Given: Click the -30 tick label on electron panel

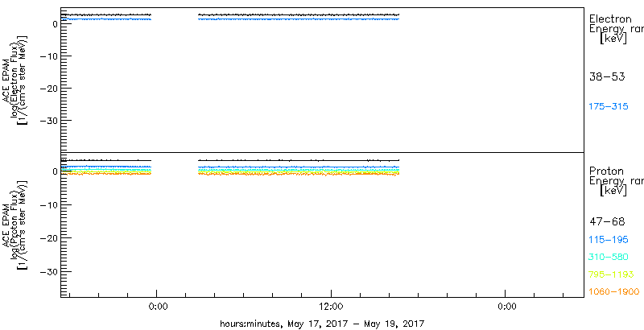Looking at the screenshot, I should [48, 120].
